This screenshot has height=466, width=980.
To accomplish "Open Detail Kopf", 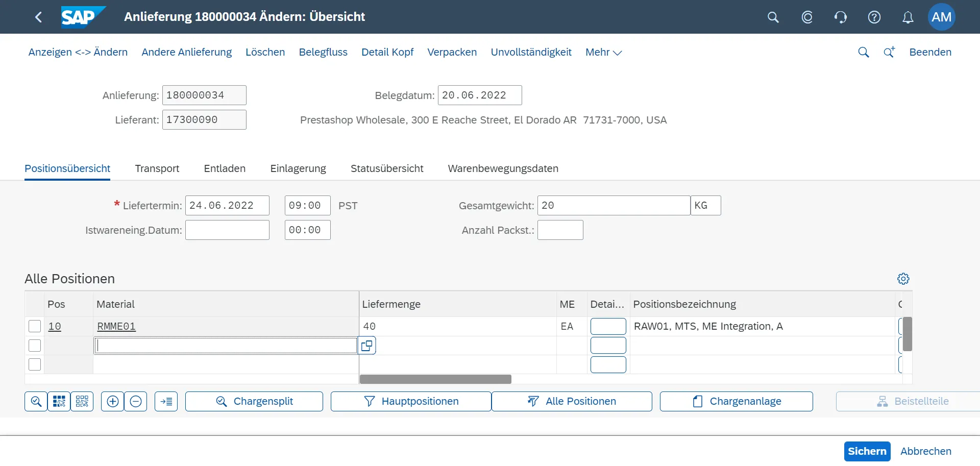I will click(x=387, y=52).
